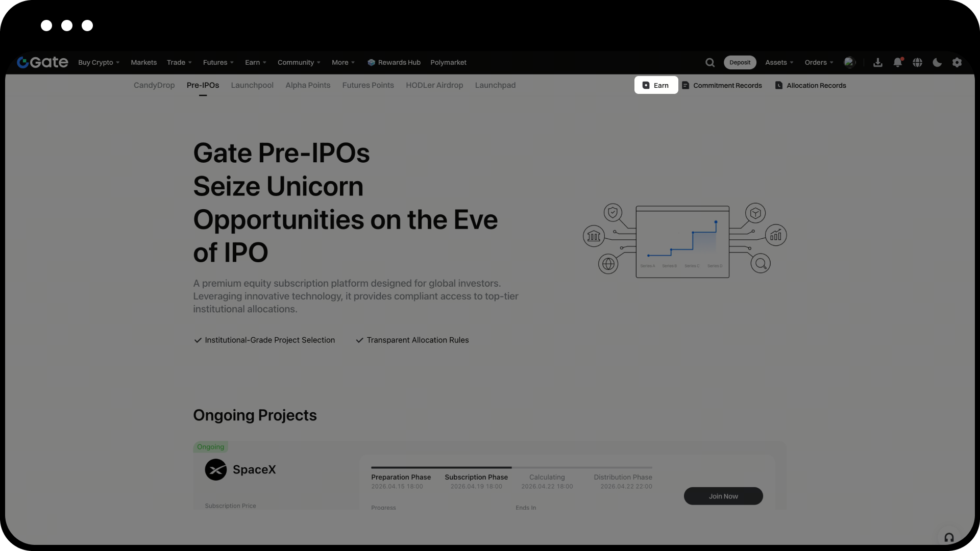Select the HODLer Airdrop tab
The width and height of the screenshot is (980, 551).
click(x=434, y=85)
